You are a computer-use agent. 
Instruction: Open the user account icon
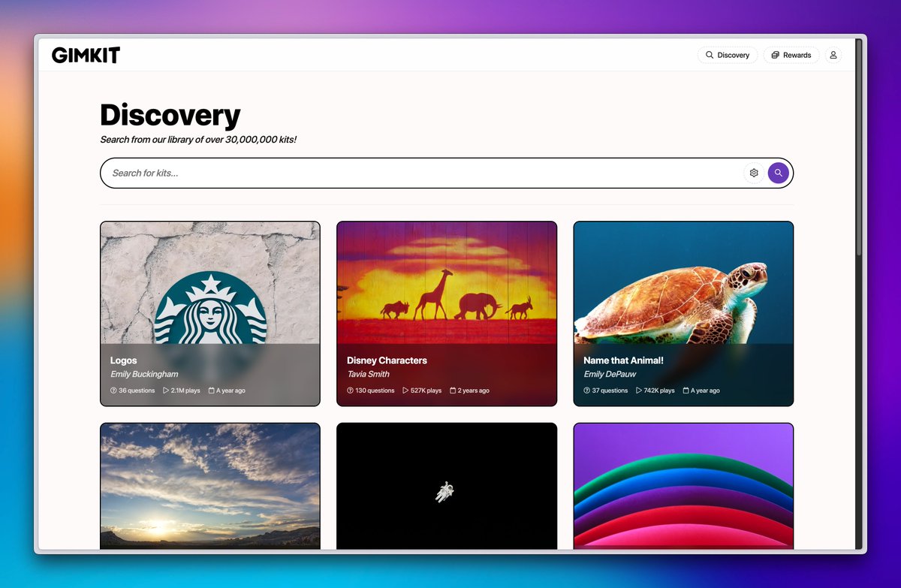[833, 55]
